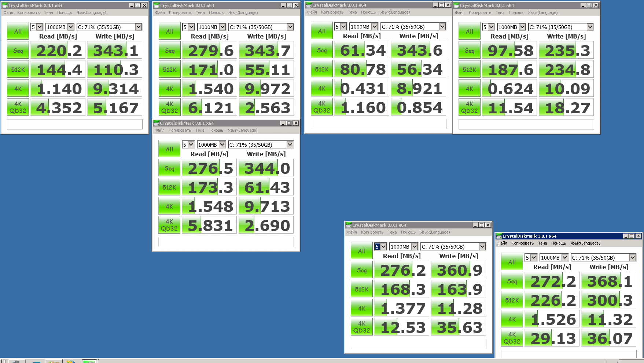Viewport: 644px width, 363px height.
Task: Open 1000MB size dropdown in window with Seq 61.34
Action: 364,26
